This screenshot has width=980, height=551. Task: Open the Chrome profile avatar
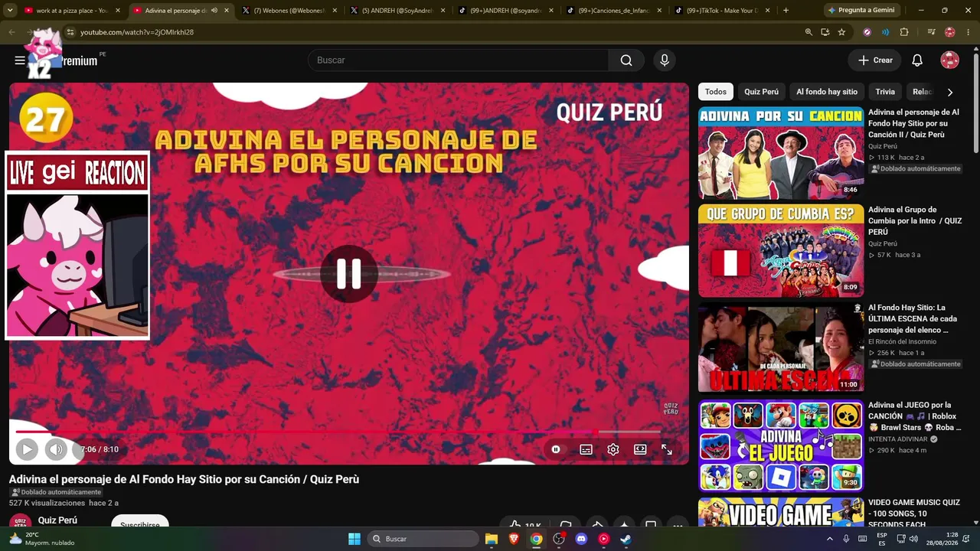pos(950,32)
